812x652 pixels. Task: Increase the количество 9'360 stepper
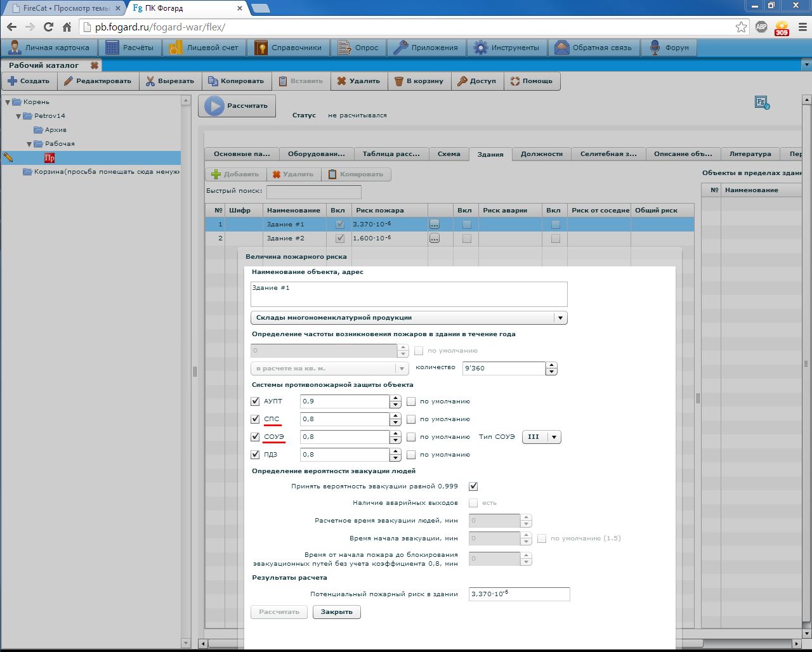click(552, 365)
